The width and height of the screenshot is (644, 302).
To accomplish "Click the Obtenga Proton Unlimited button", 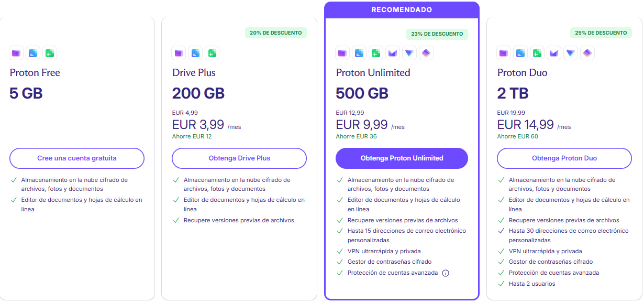I will [402, 158].
